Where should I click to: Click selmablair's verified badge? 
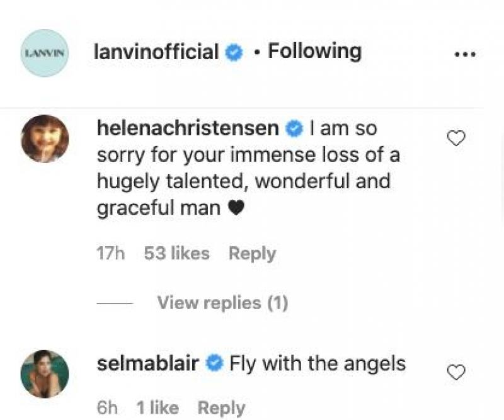coord(215,364)
